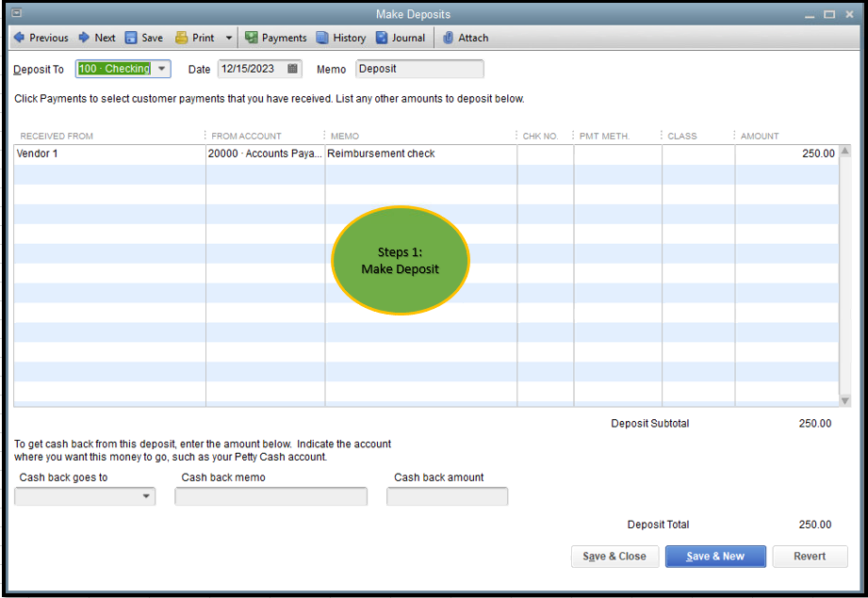Click the RECEIVED FROM column header

coord(57,137)
